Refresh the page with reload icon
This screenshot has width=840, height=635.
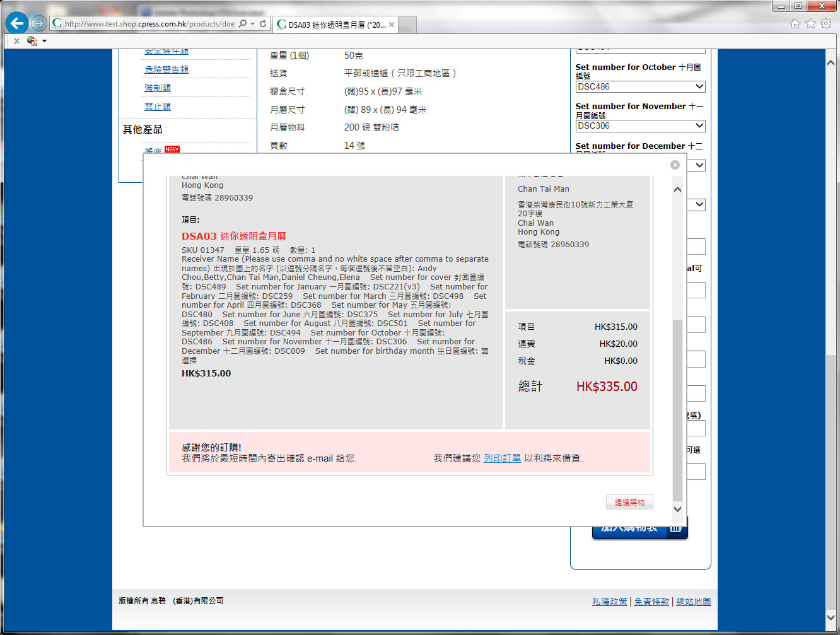[x=263, y=24]
